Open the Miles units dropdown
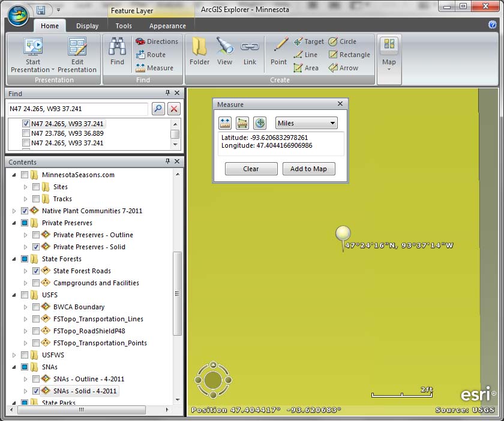This screenshot has width=504, height=421. click(306, 123)
